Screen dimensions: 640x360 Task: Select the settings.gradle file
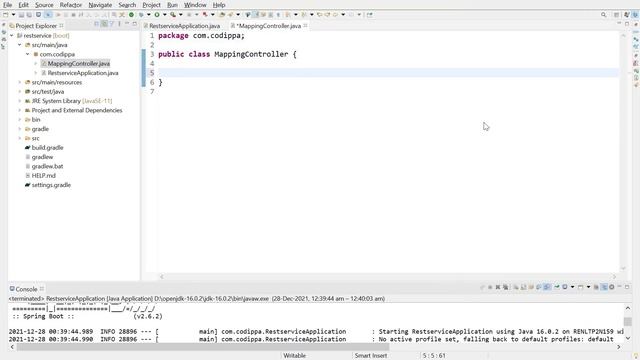click(x=51, y=185)
